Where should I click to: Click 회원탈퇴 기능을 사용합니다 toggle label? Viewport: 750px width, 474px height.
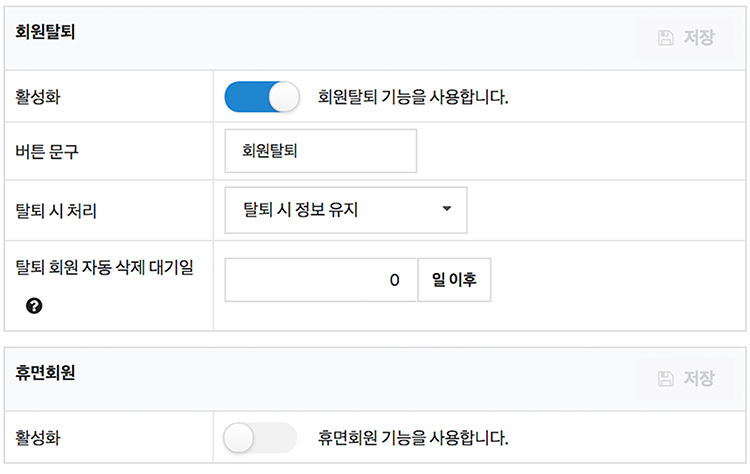(413, 97)
